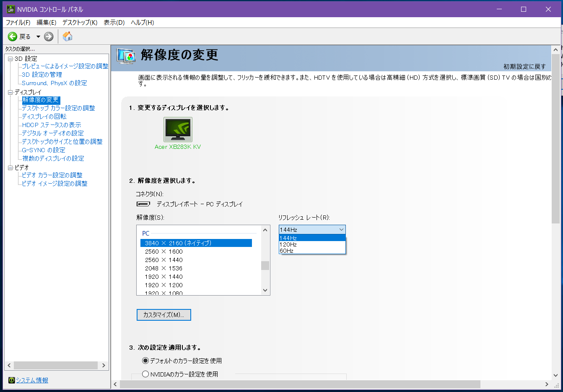Select the Acer XB283K KV display icon

tap(178, 130)
